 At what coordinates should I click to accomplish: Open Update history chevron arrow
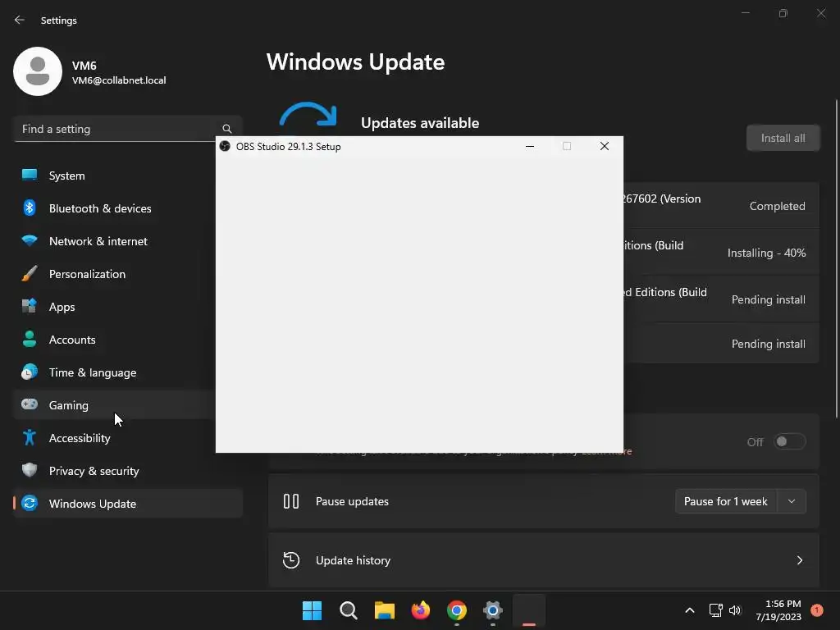799,560
